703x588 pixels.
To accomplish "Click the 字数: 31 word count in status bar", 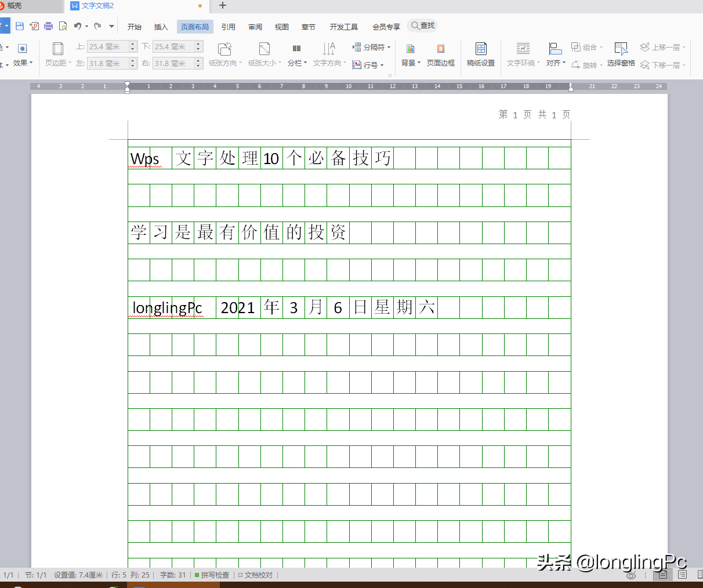I will pyautogui.click(x=173, y=575).
